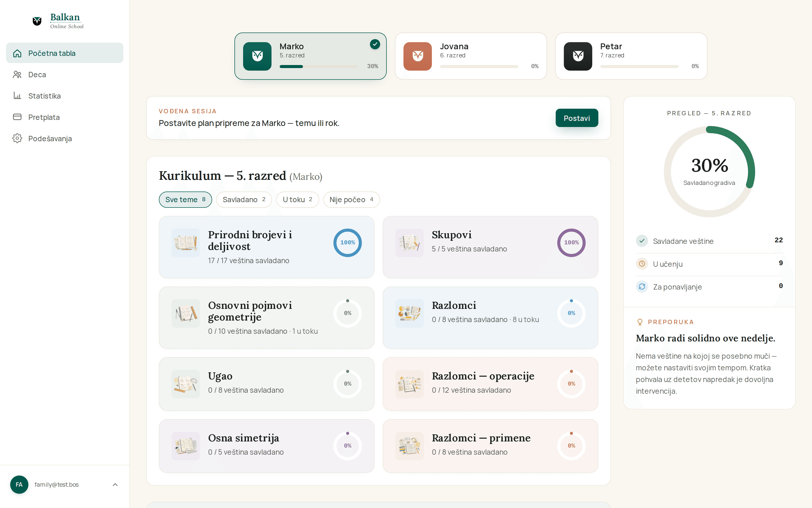This screenshot has width=812, height=508.
Task: Click the Postavi button
Action: [x=577, y=118]
